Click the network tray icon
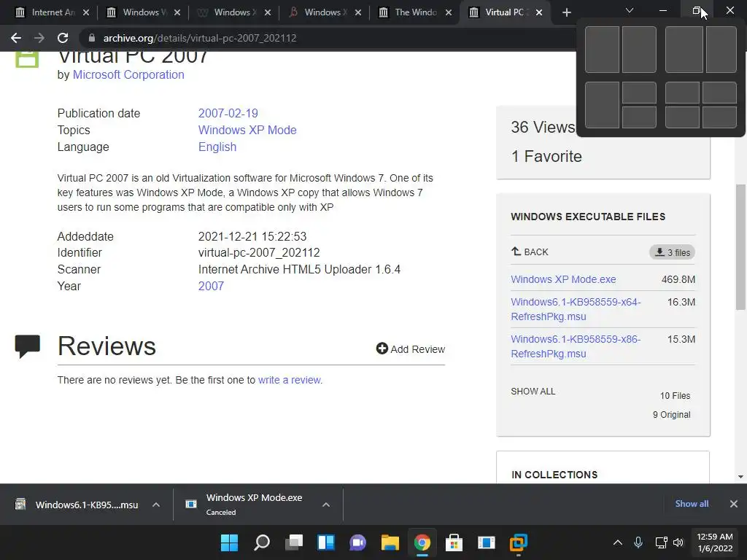Image resolution: width=747 pixels, height=560 pixels. [661, 542]
